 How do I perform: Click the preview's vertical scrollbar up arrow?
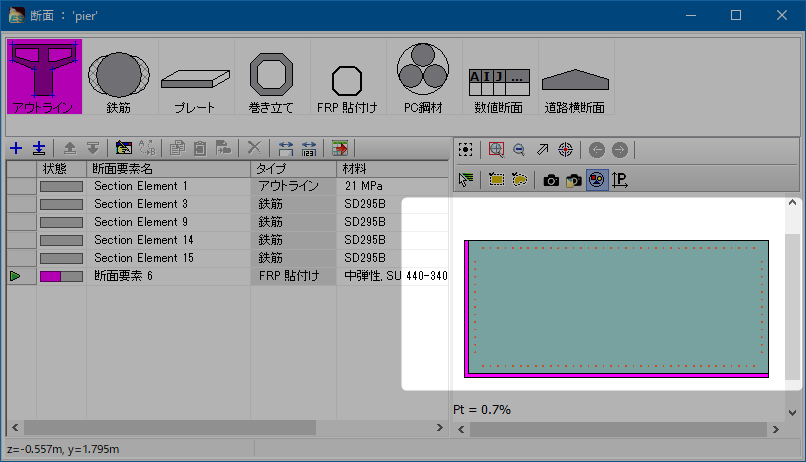click(793, 202)
